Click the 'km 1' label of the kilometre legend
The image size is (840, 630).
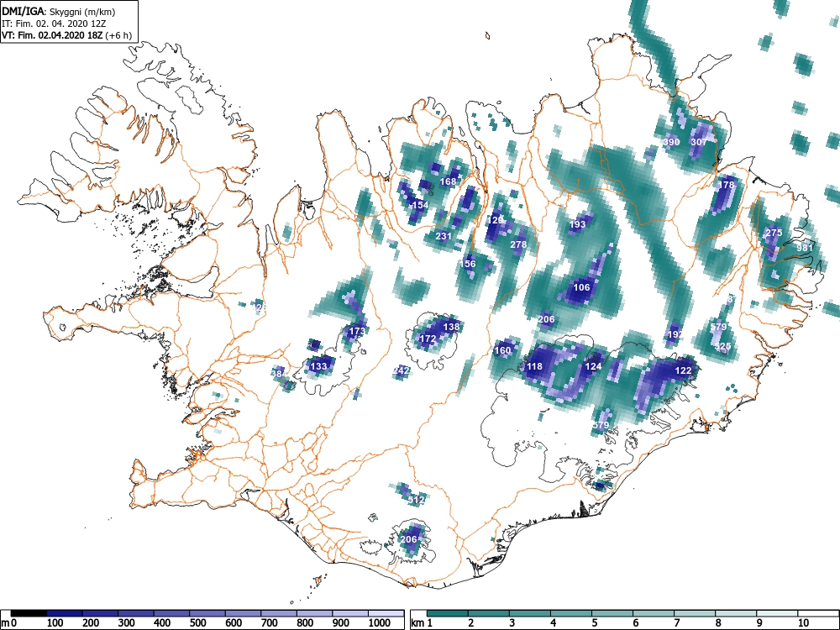[422, 622]
